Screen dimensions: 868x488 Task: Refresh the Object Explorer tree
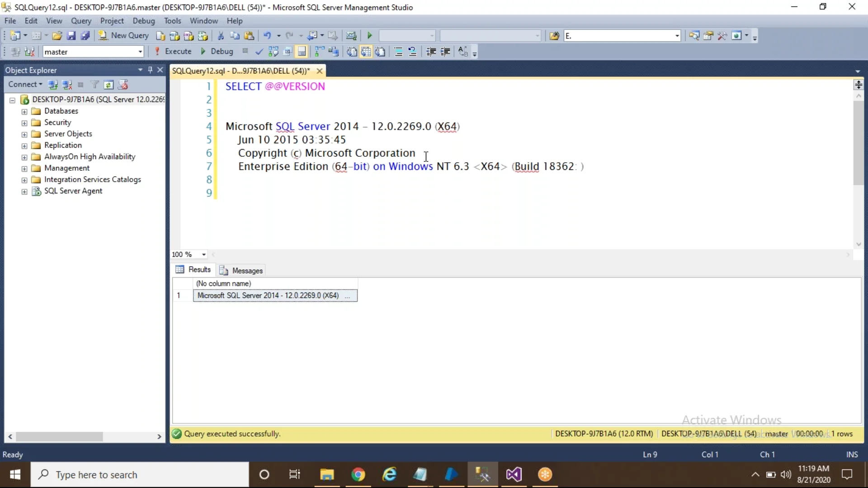pyautogui.click(x=109, y=84)
